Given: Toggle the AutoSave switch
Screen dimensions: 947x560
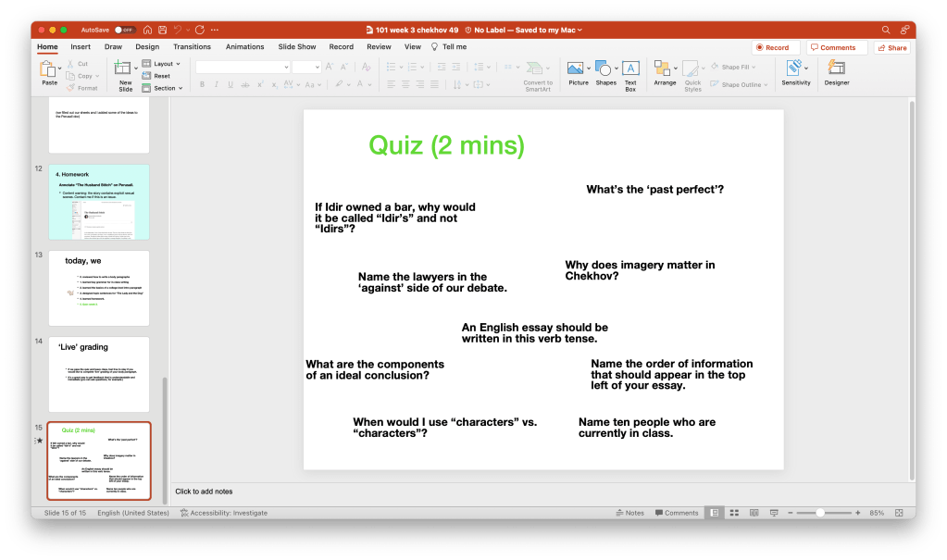Looking at the screenshot, I should coord(125,30).
